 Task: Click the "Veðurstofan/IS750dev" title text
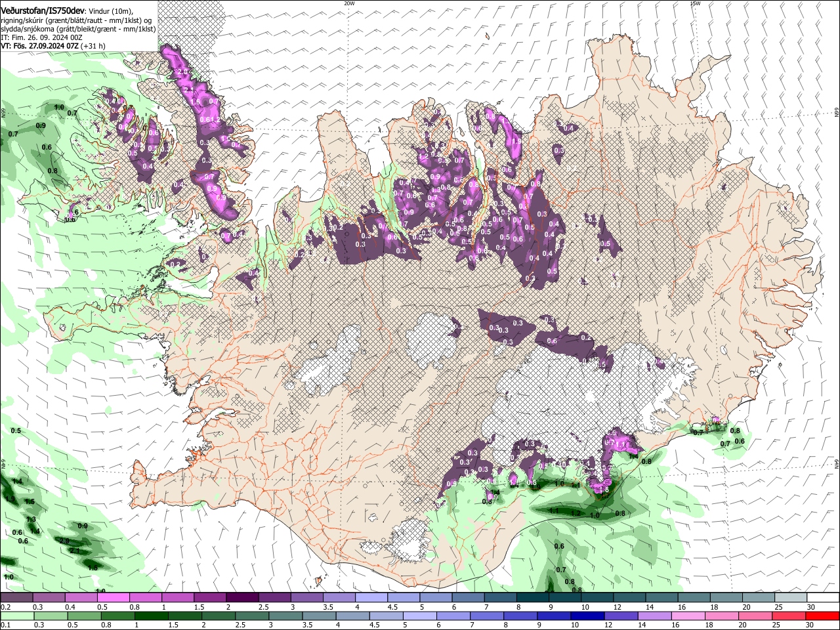pos(43,10)
